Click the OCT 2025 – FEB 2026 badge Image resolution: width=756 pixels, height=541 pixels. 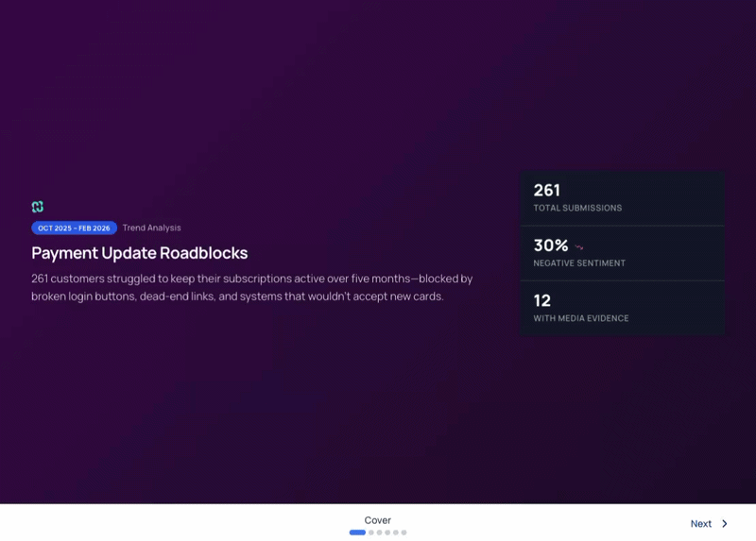pos(75,228)
